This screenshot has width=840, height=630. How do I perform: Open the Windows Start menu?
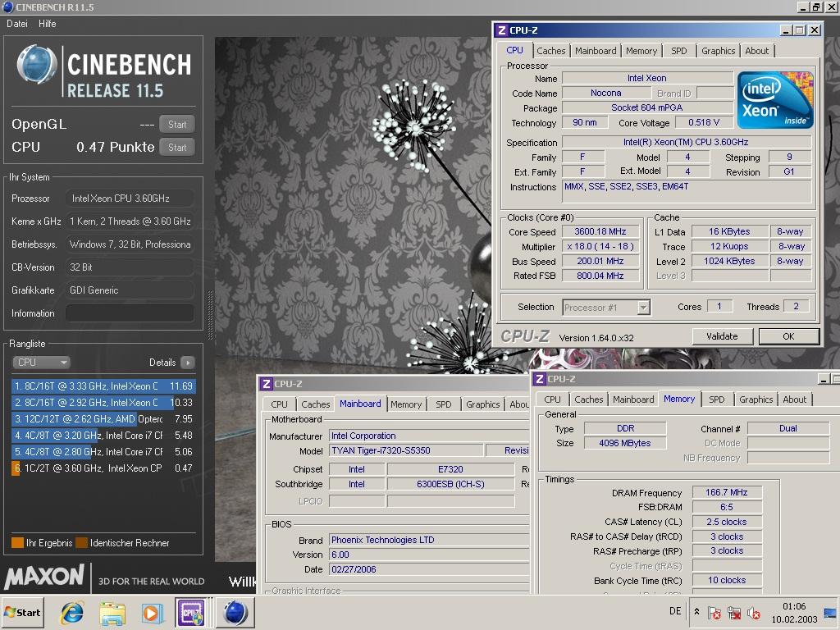22,612
